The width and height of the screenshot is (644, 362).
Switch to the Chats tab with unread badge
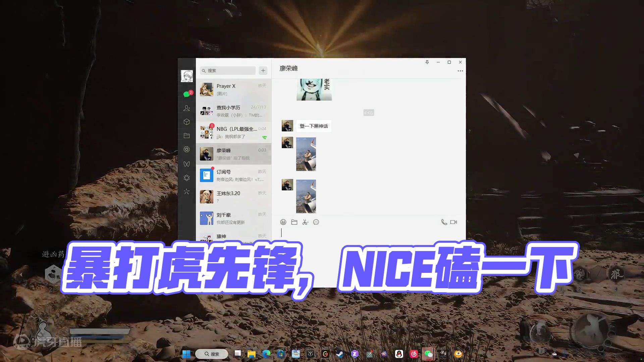pyautogui.click(x=187, y=94)
